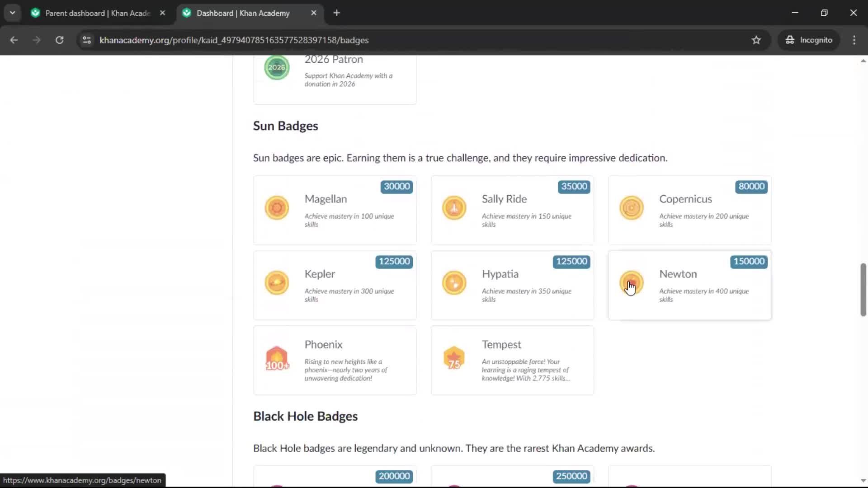Click the Incognito profile button

[809, 40]
